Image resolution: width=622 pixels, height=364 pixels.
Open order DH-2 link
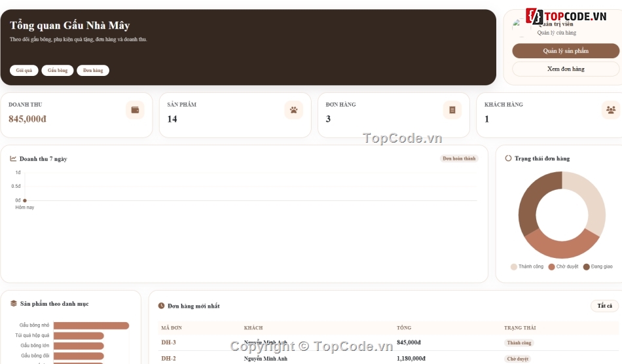168,358
